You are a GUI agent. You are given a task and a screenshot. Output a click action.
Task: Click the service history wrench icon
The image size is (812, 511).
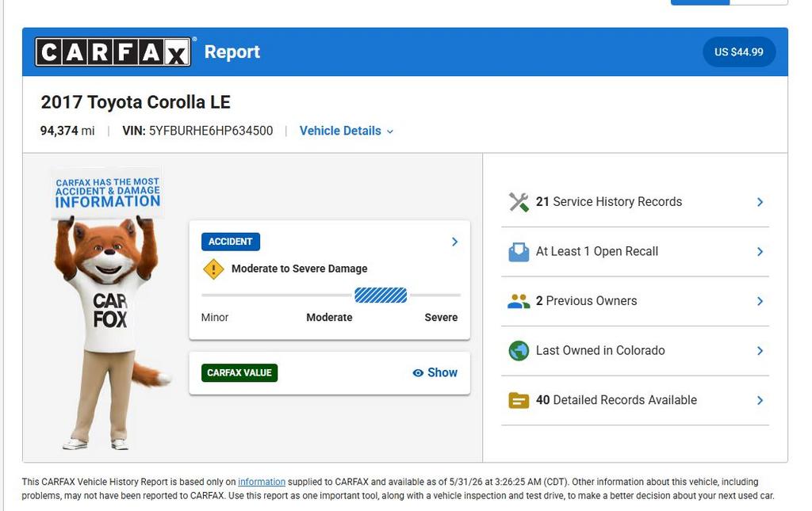(519, 202)
